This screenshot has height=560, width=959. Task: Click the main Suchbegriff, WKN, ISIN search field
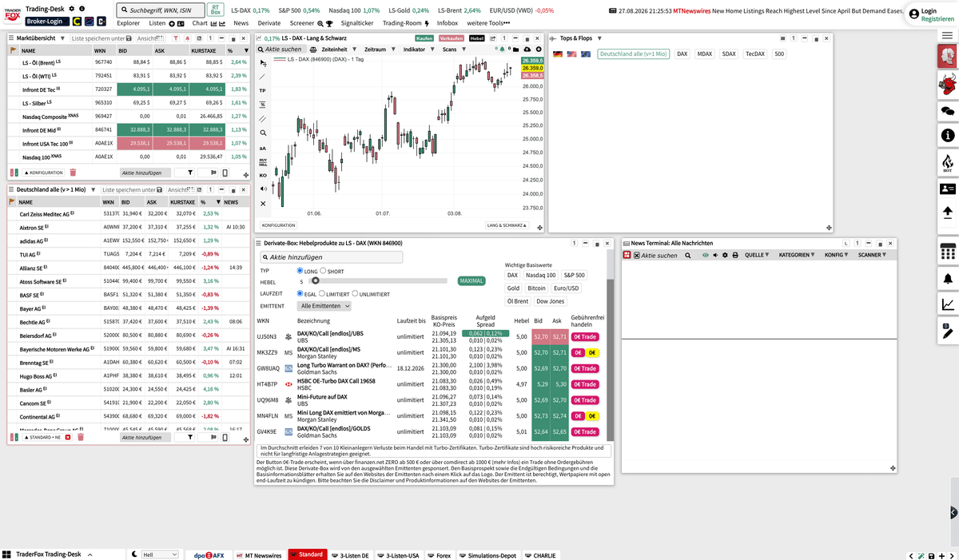click(x=161, y=10)
